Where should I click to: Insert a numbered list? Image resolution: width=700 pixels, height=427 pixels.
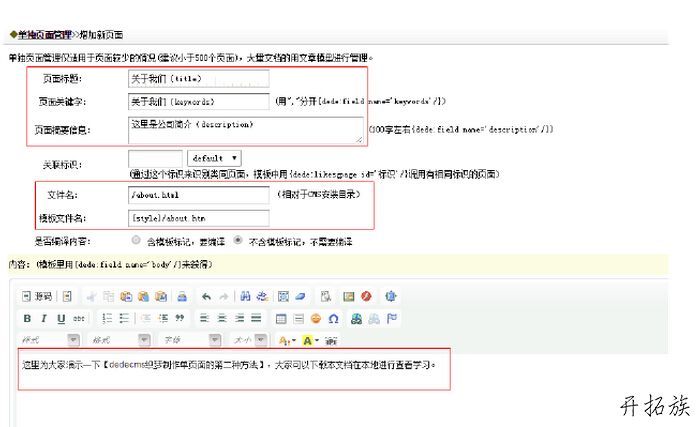(107, 318)
